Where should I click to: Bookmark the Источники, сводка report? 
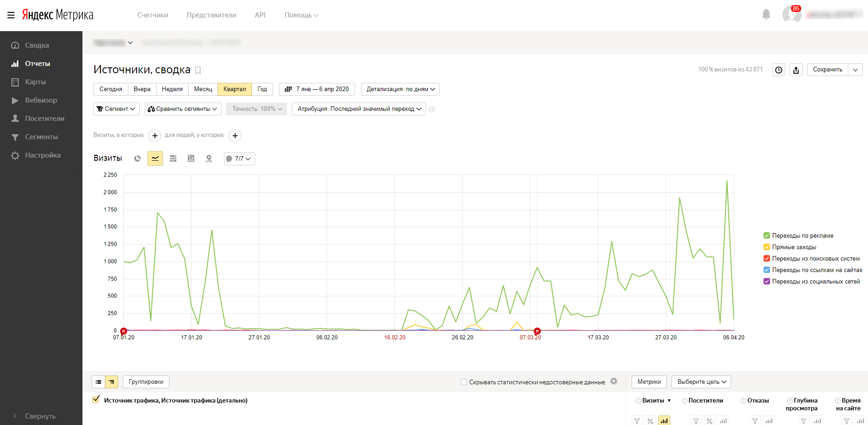tap(198, 70)
